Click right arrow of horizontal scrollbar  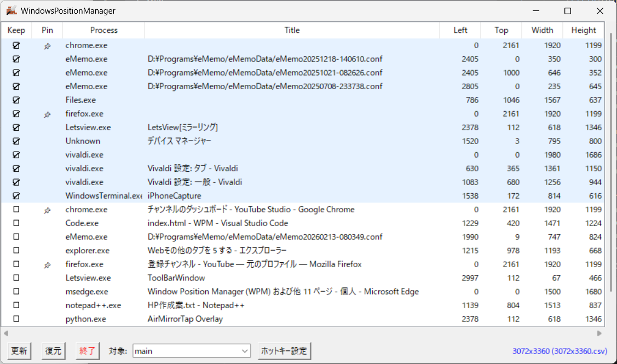599,333
